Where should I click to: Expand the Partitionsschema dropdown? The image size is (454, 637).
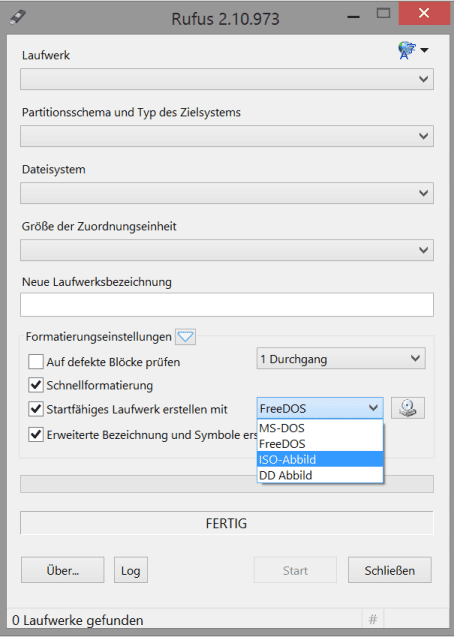[227, 136]
